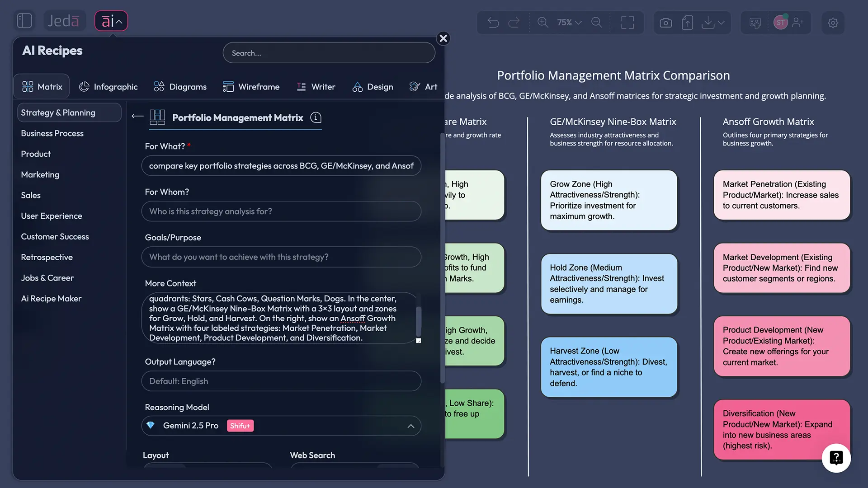Switch to the Infographic tab
868x488 pixels.
coord(108,87)
